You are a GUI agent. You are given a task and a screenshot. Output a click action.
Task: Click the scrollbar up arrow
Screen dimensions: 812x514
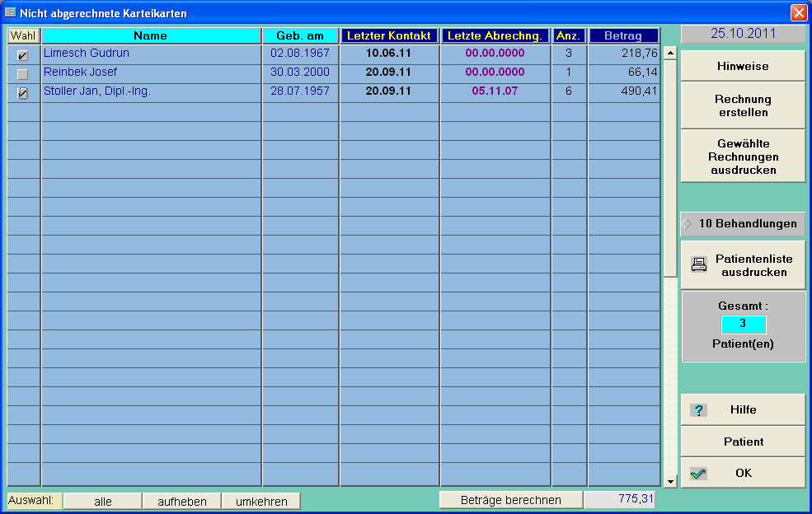670,54
